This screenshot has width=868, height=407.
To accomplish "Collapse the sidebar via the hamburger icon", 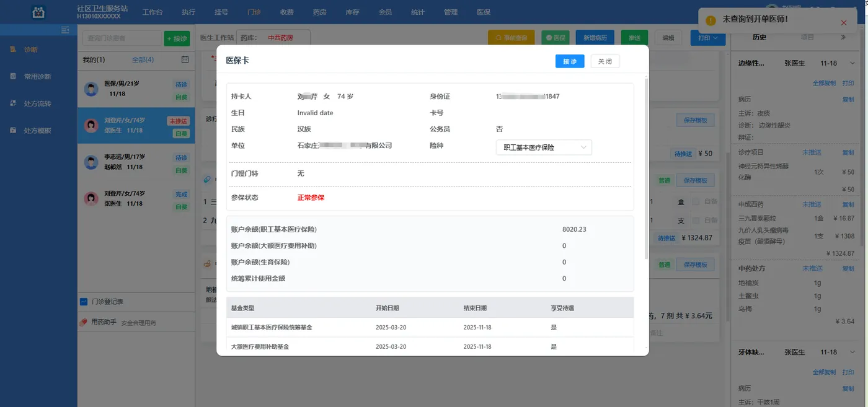I will click(x=64, y=29).
